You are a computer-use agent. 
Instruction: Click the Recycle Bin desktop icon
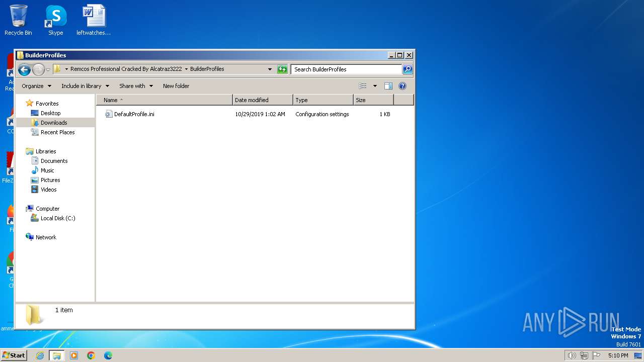tap(18, 20)
